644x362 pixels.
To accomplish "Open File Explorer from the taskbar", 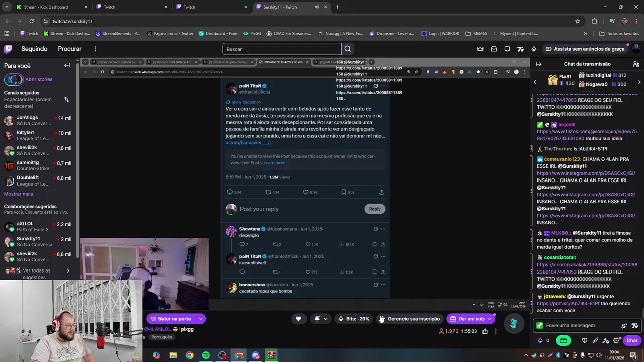I will coord(173,355).
